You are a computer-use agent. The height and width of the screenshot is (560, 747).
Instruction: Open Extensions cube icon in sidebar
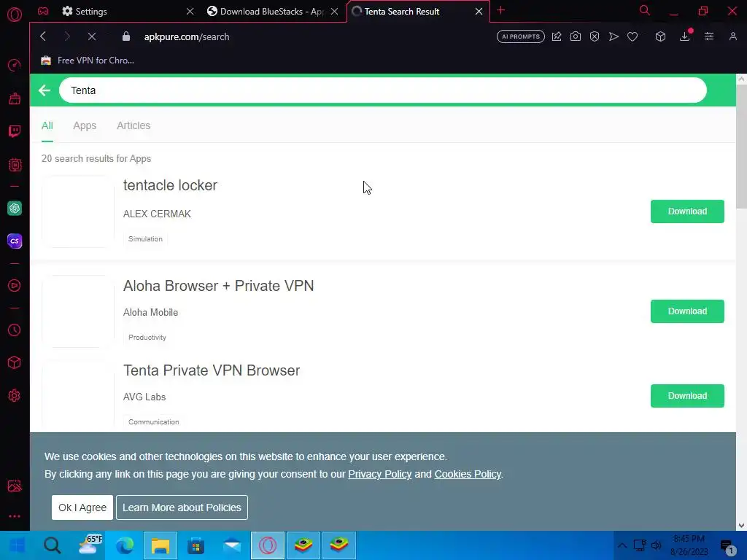pos(15,363)
